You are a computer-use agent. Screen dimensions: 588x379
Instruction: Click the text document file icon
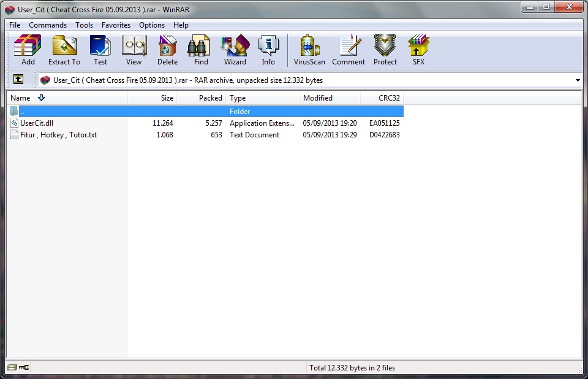[14, 134]
